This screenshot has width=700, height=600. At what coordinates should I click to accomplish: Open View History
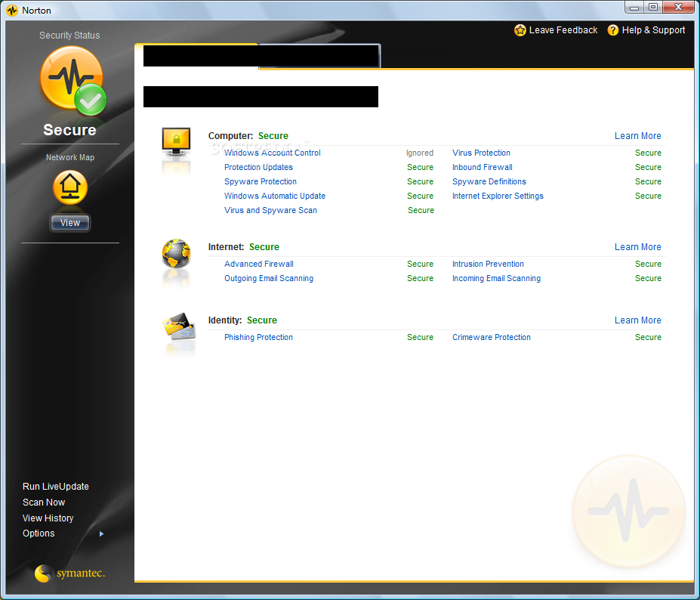48,518
